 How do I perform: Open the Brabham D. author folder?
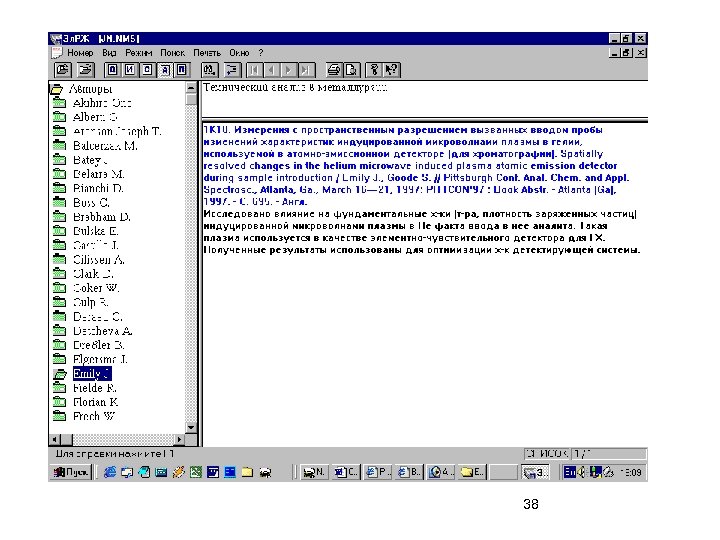pyautogui.click(x=101, y=217)
